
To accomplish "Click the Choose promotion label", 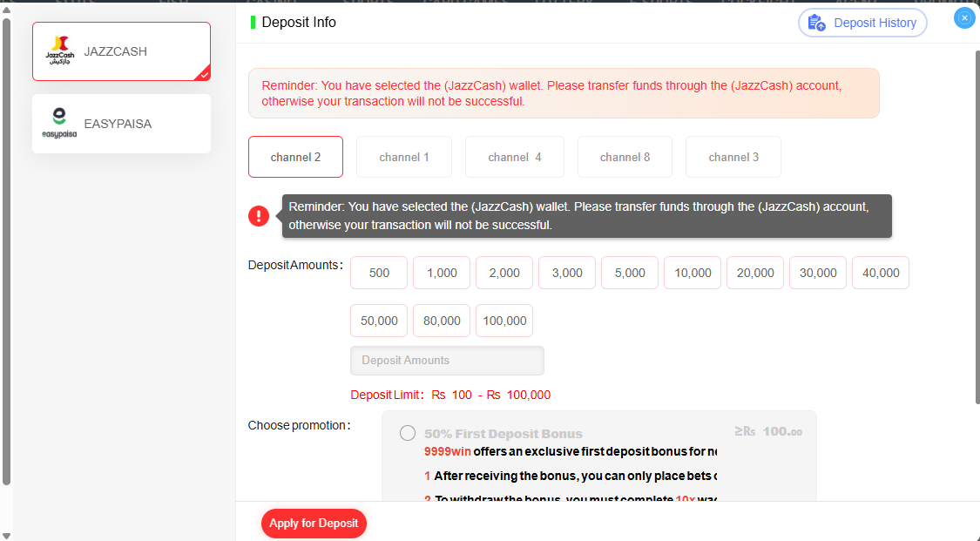I will (299, 425).
